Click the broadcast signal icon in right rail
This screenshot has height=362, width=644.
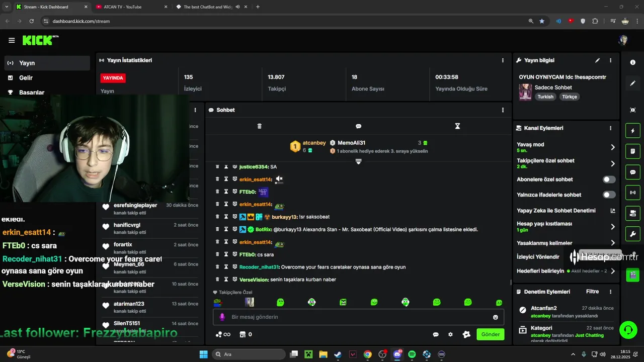click(633, 193)
